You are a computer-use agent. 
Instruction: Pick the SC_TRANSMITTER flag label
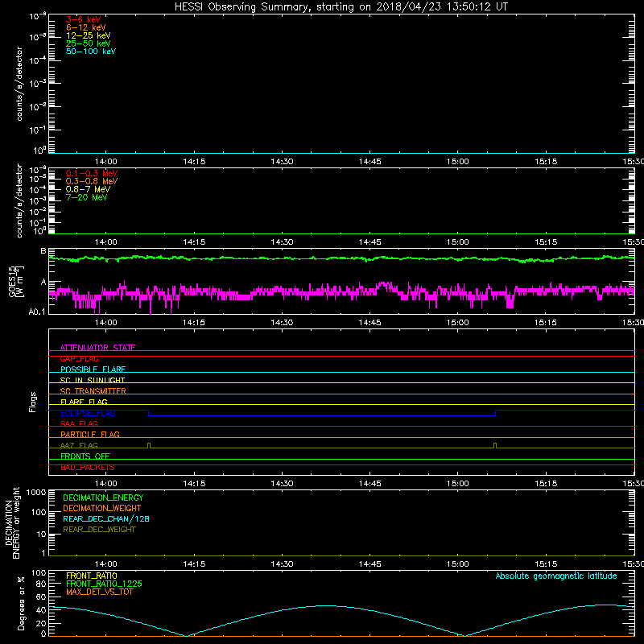[93, 391]
